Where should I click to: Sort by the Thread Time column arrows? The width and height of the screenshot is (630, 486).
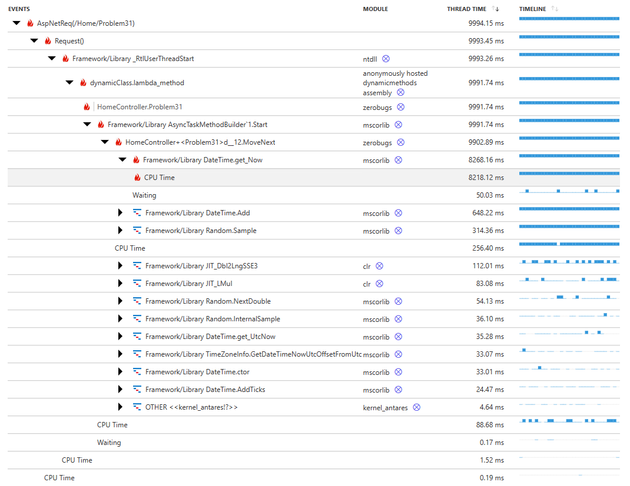[x=496, y=9]
